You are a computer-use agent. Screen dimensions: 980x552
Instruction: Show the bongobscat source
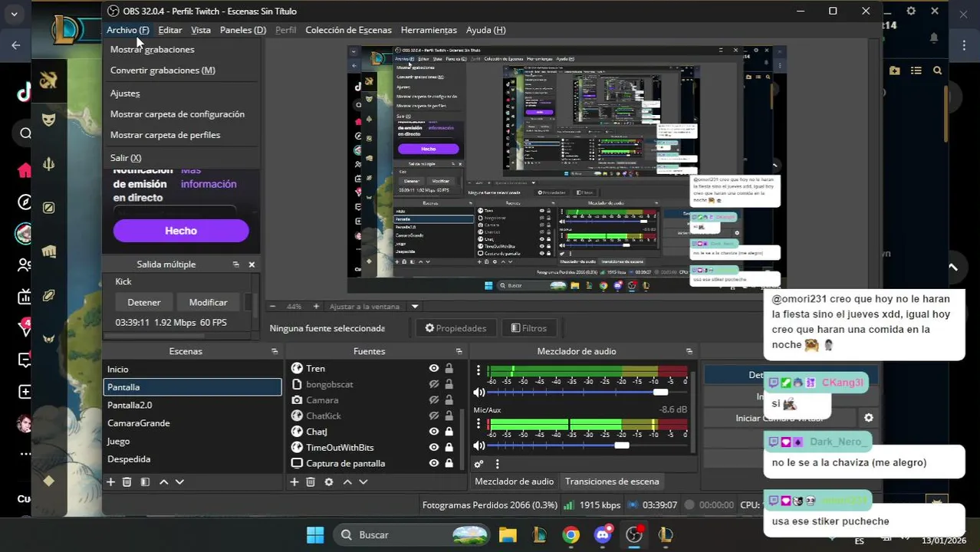[434, 384]
